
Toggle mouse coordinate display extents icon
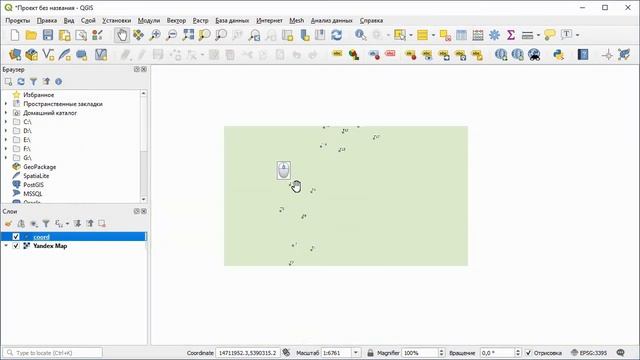pos(286,353)
